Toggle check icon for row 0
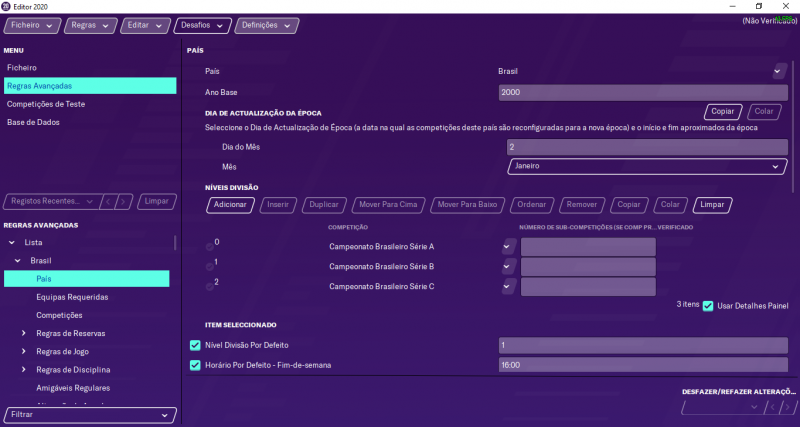Image resolution: width=800 pixels, height=427 pixels. coord(209,247)
